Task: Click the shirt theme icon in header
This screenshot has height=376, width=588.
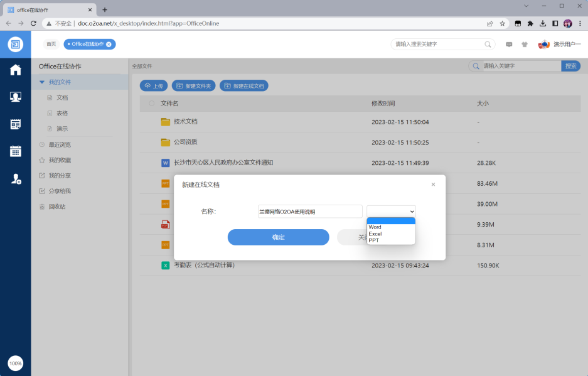Action: (524, 45)
